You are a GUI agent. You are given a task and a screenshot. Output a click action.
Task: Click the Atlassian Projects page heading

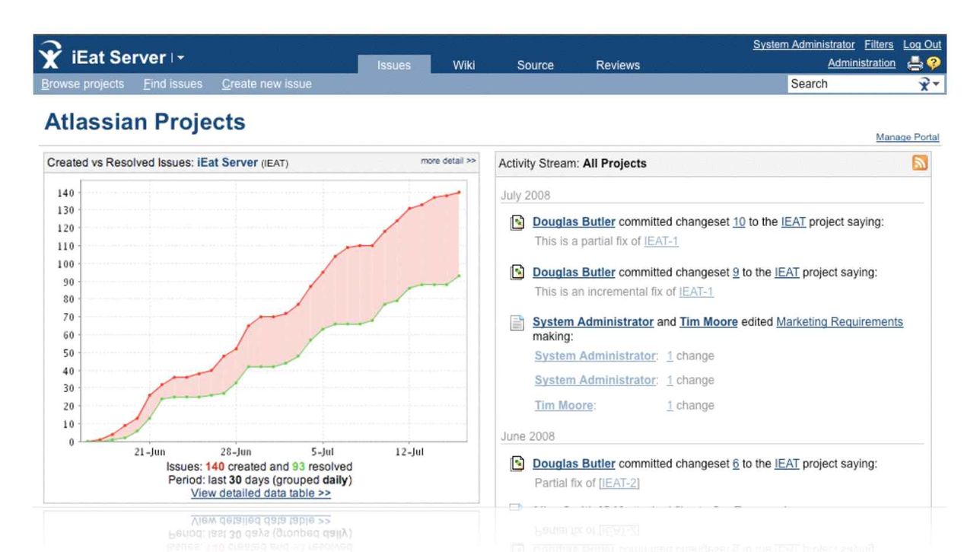[x=145, y=122]
